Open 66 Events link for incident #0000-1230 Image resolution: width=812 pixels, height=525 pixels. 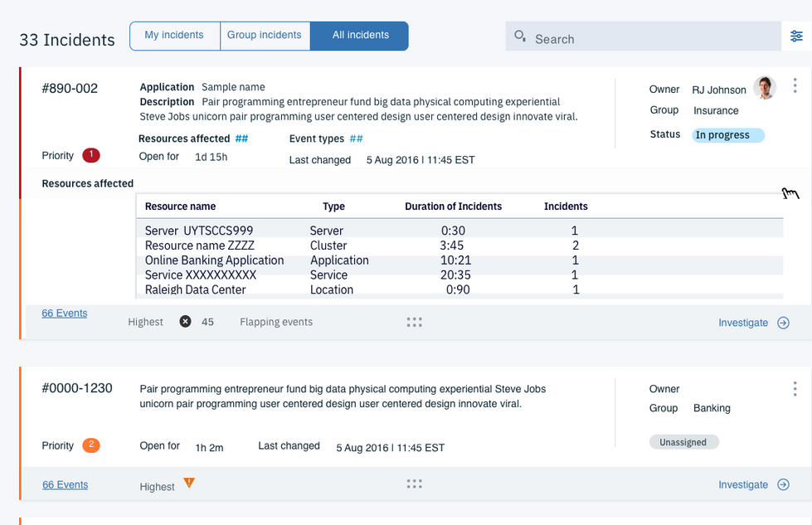coord(65,485)
